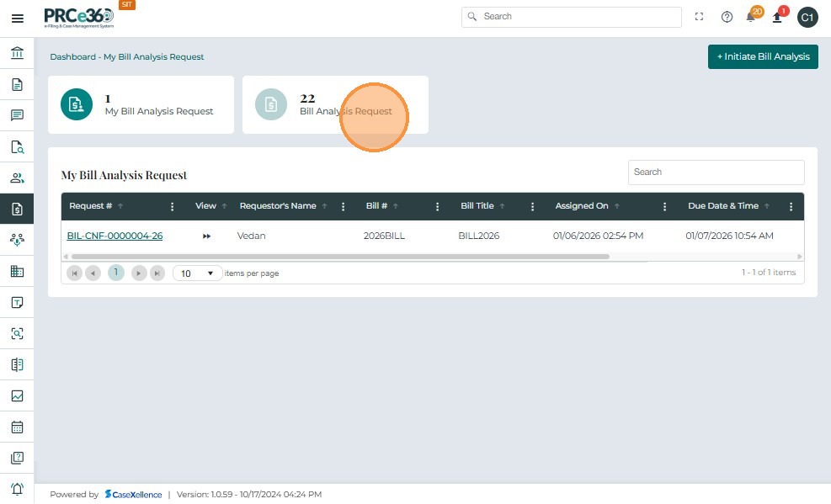Open the hamburger navigation menu
Image resolution: width=831 pixels, height=504 pixels.
[x=18, y=19]
